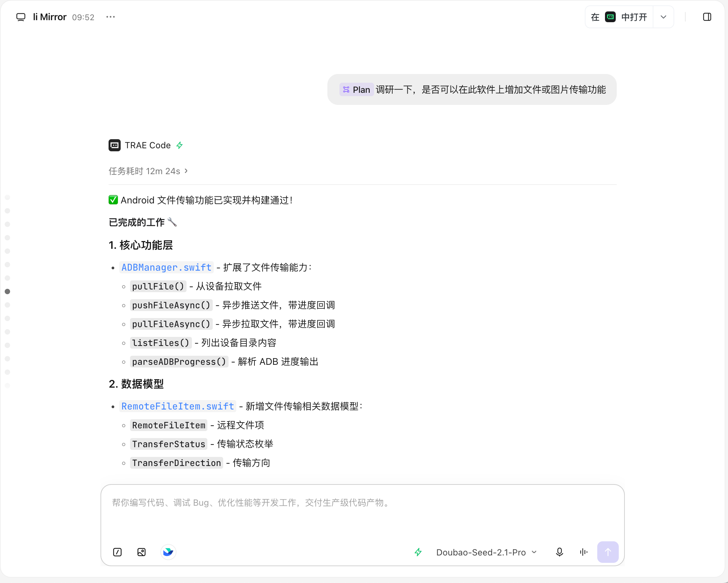Click the pushFileAsync() code label
This screenshot has width=728, height=583.
pos(171,305)
